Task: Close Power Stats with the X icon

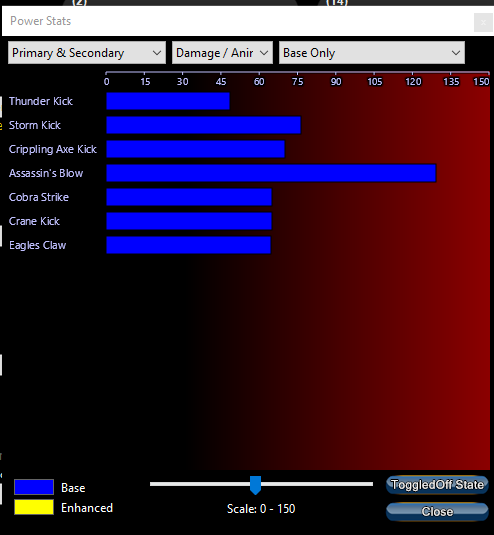Action: pos(483,23)
